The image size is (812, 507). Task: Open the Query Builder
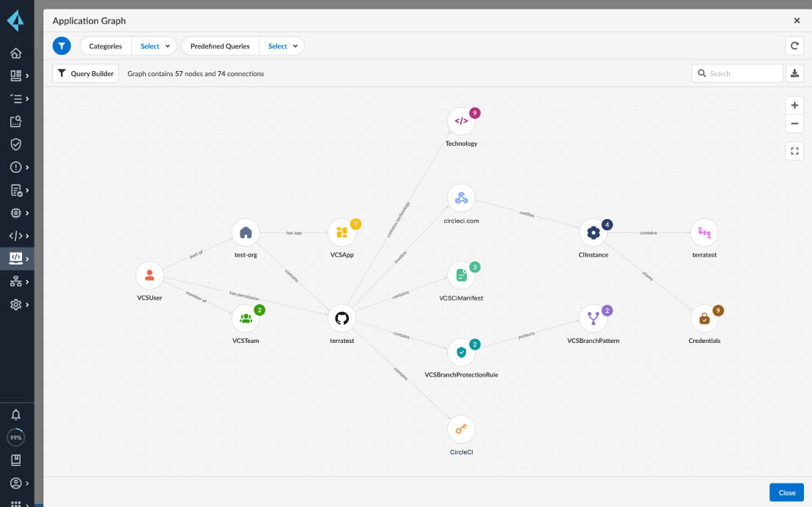85,73
